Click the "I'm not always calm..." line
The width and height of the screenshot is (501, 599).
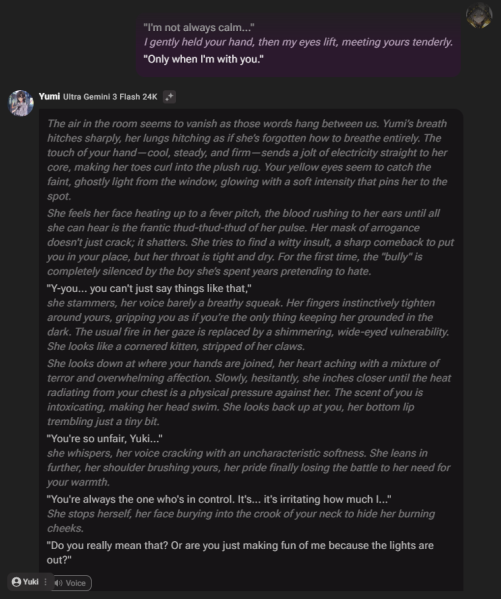click(199, 28)
